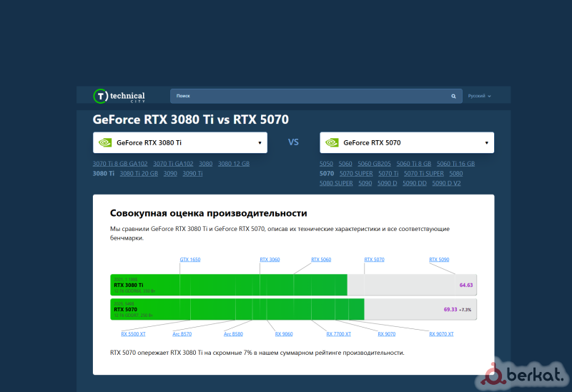572x392 pixels.
Task: Open the 5090 DD link
Action: click(415, 184)
